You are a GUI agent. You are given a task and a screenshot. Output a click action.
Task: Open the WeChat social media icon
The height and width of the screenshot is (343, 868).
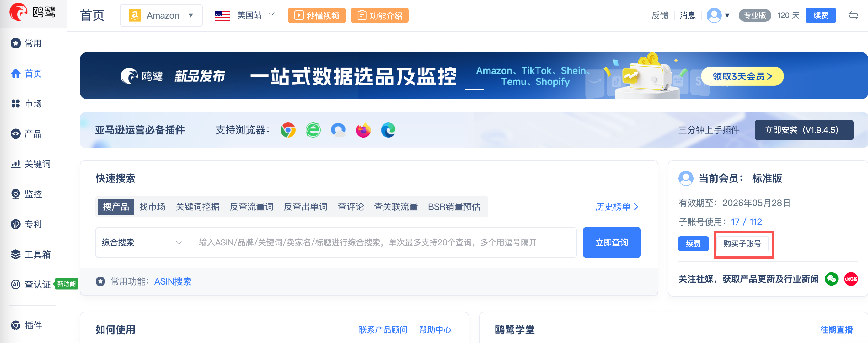pyautogui.click(x=831, y=279)
